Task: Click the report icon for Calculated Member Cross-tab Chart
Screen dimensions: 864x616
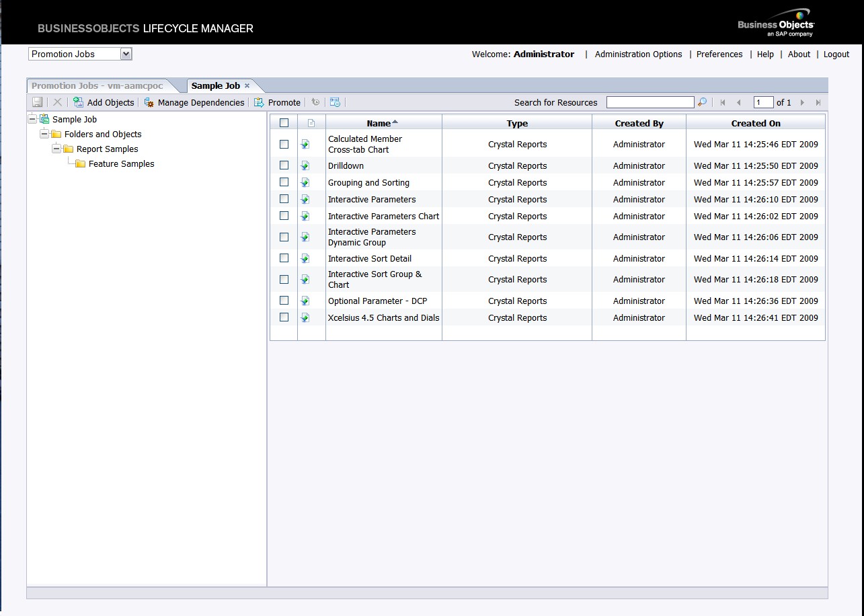Action: pyautogui.click(x=305, y=144)
